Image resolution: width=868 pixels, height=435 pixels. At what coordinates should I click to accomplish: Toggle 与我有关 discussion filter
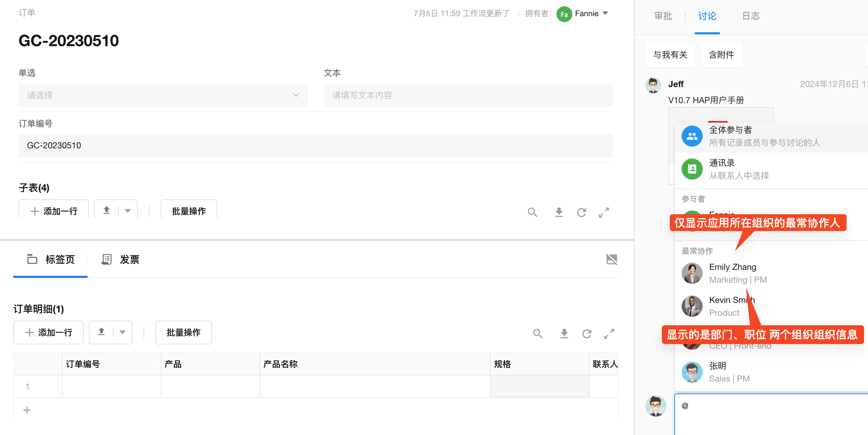(670, 55)
